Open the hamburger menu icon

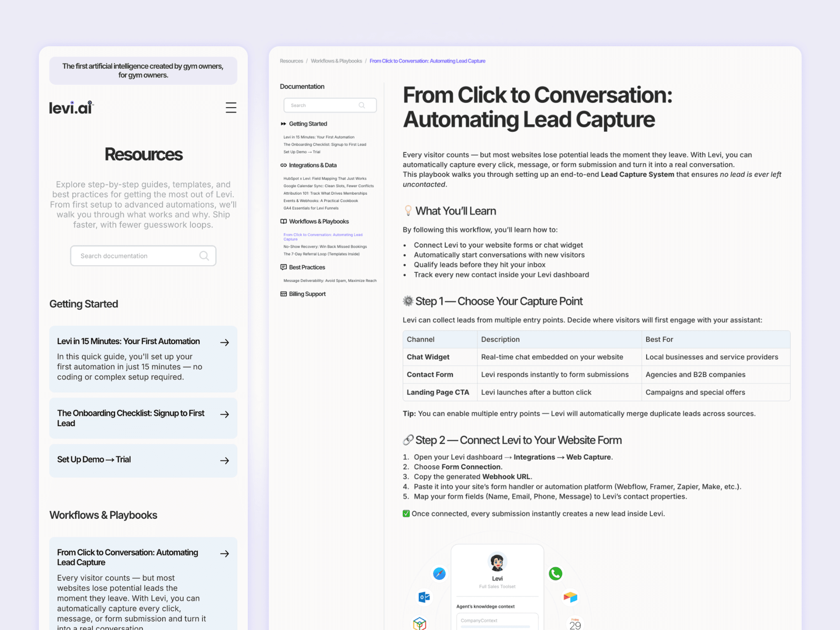(231, 107)
